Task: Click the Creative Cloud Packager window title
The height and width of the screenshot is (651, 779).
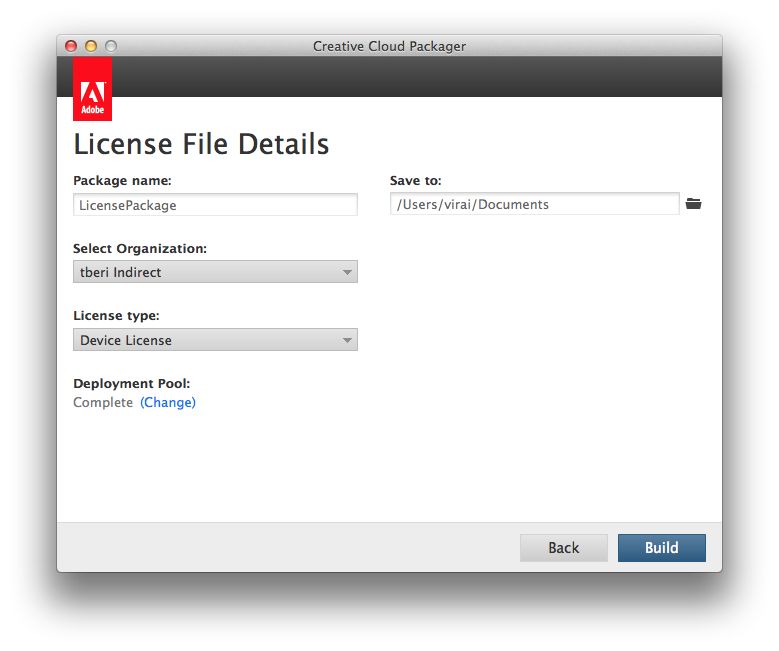Action: click(389, 46)
